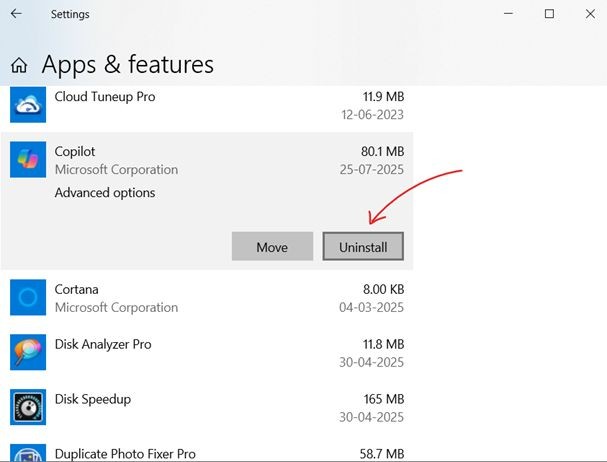Maximize the Settings window
The image size is (607, 462).
coord(549,14)
